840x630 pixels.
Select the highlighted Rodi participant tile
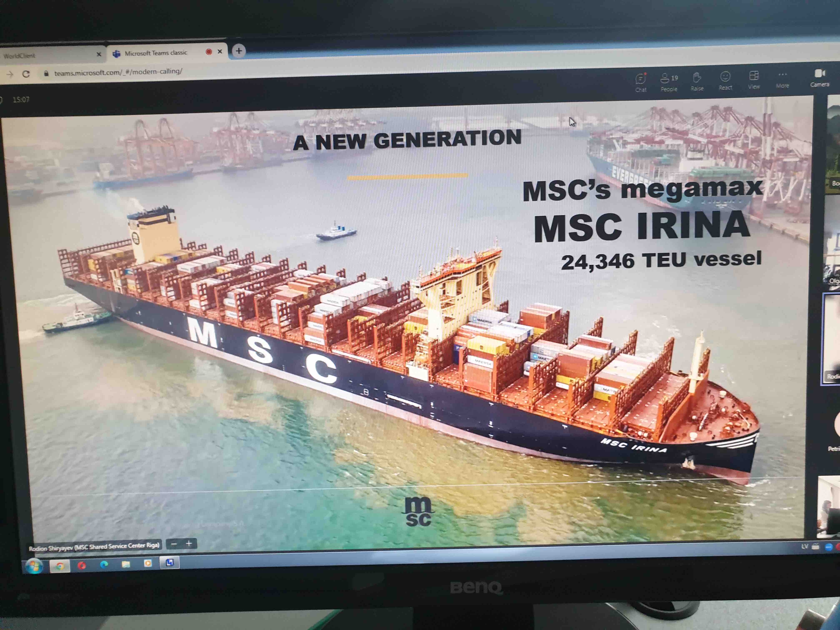(x=830, y=339)
